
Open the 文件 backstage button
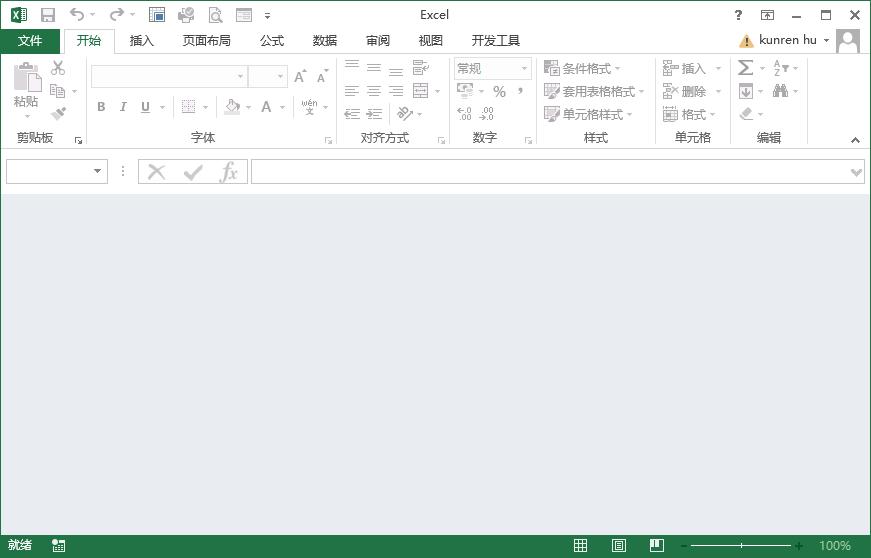click(30, 41)
